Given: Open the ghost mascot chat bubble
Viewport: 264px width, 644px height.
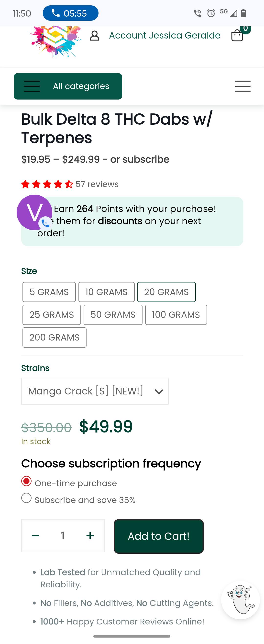Looking at the screenshot, I should (240, 600).
